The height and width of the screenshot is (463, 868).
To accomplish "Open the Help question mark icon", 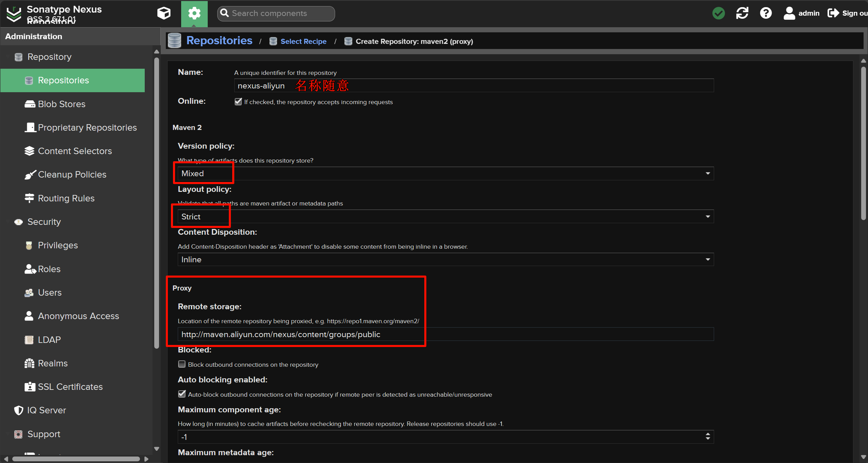I will tap(766, 13).
